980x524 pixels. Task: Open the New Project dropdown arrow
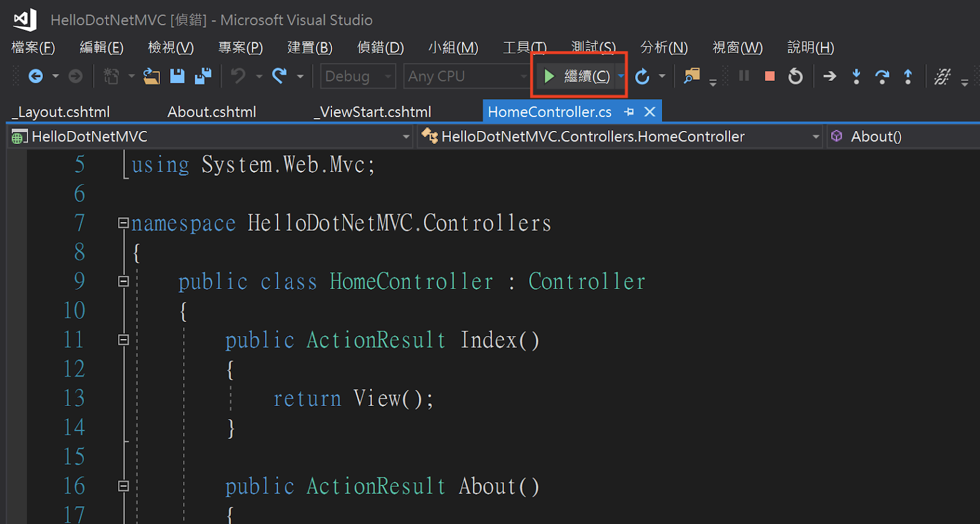[x=131, y=76]
